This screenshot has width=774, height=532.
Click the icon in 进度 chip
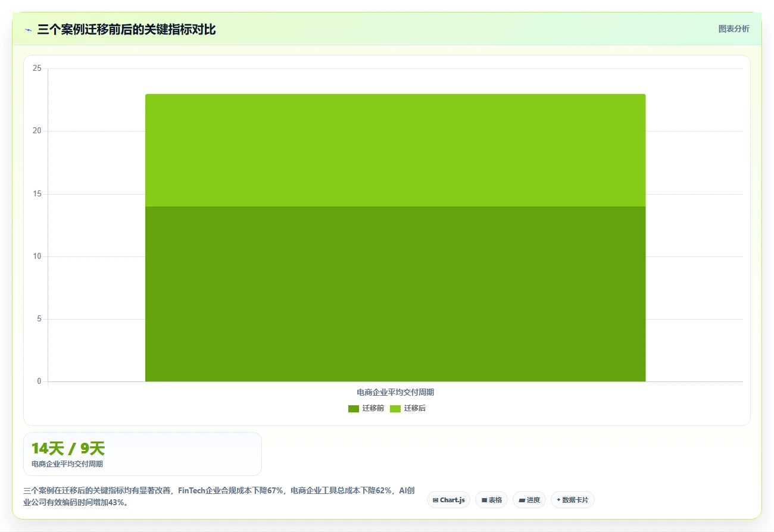click(522, 500)
